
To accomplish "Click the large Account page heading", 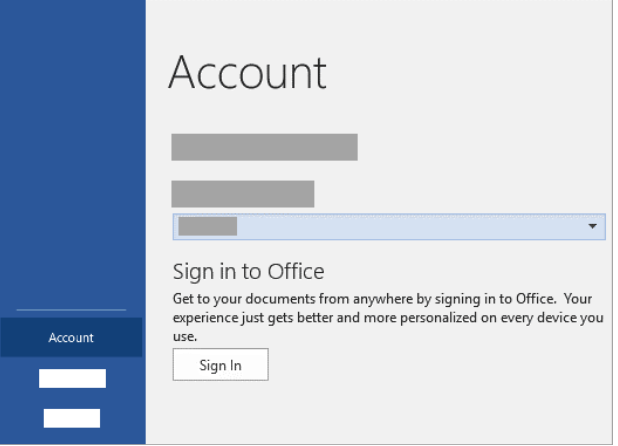I will coord(248,73).
